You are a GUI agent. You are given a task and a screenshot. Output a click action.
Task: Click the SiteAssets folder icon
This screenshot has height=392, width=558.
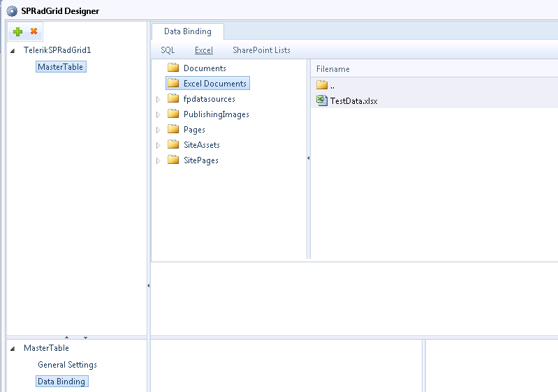[x=173, y=144]
